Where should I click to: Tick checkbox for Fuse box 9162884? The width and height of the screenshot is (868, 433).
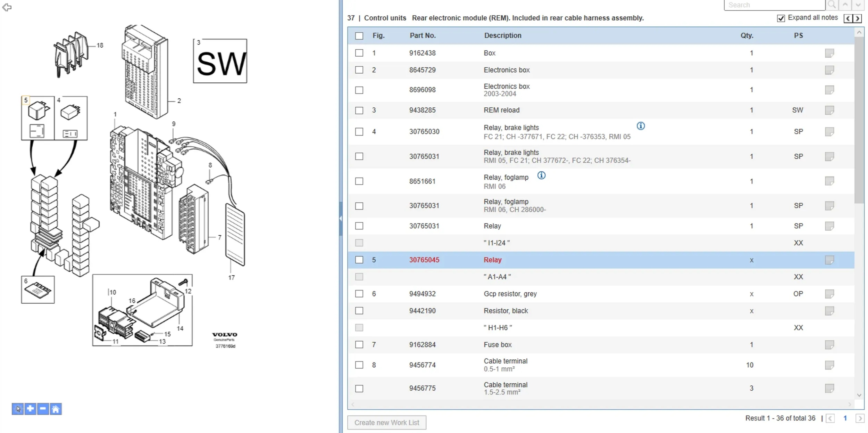click(x=359, y=345)
